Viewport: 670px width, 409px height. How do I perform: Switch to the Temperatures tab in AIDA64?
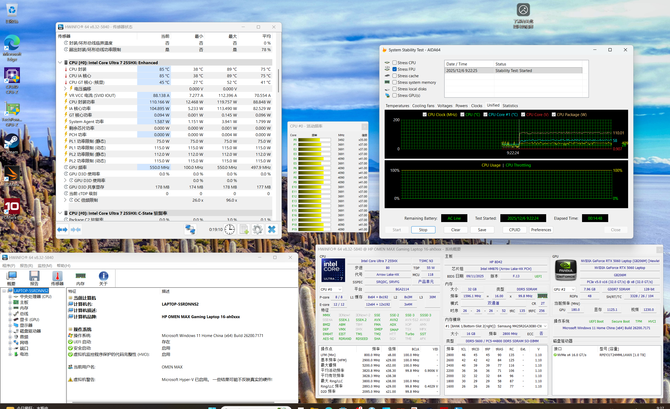(397, 105)
